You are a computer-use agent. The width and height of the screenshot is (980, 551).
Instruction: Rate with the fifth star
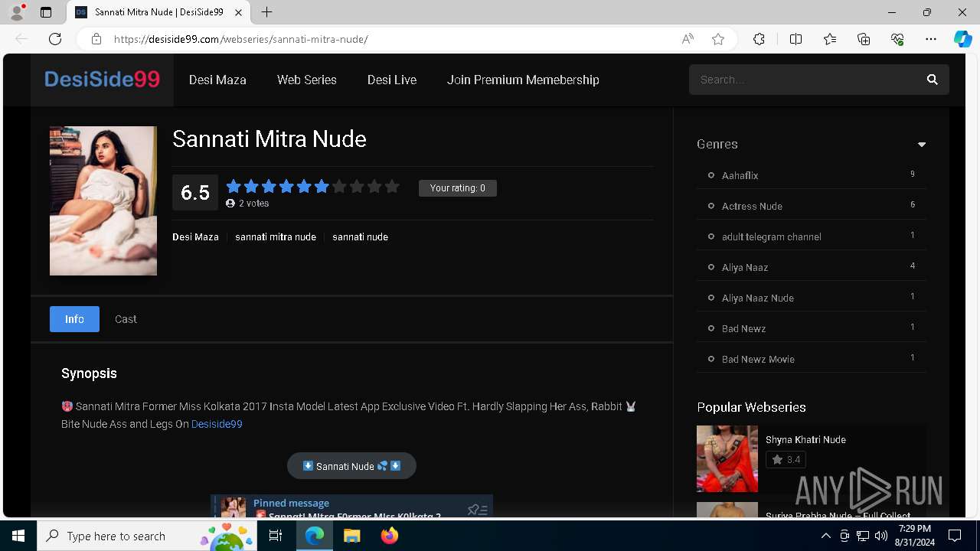coord(304,186)
